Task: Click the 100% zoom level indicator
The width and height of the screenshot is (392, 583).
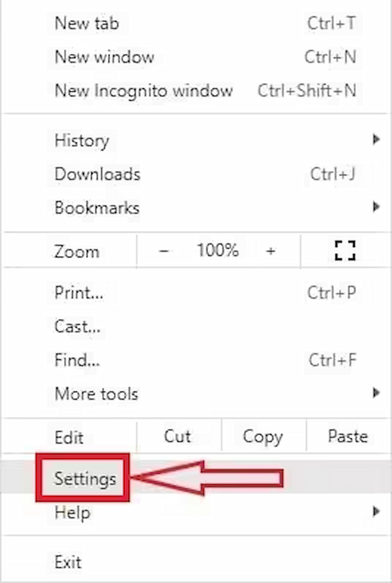Action: coord(217,252)
